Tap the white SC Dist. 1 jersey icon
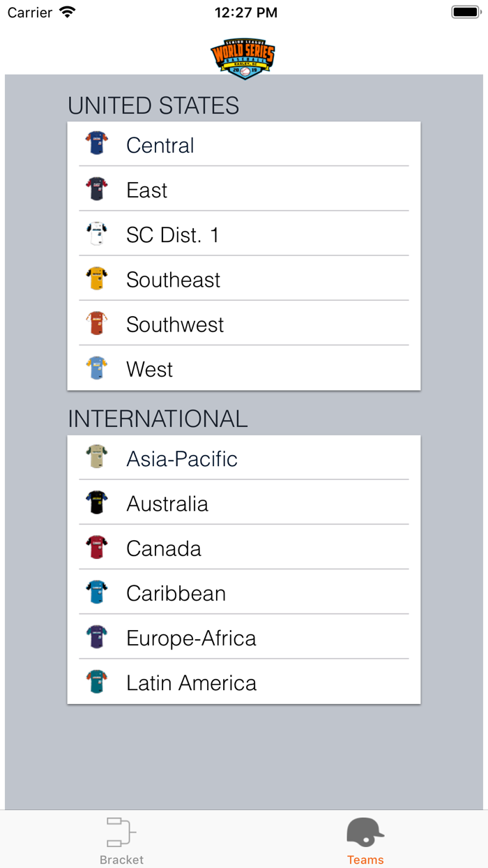This screenshot has width=488, height=868. click(x=97, y=234)
